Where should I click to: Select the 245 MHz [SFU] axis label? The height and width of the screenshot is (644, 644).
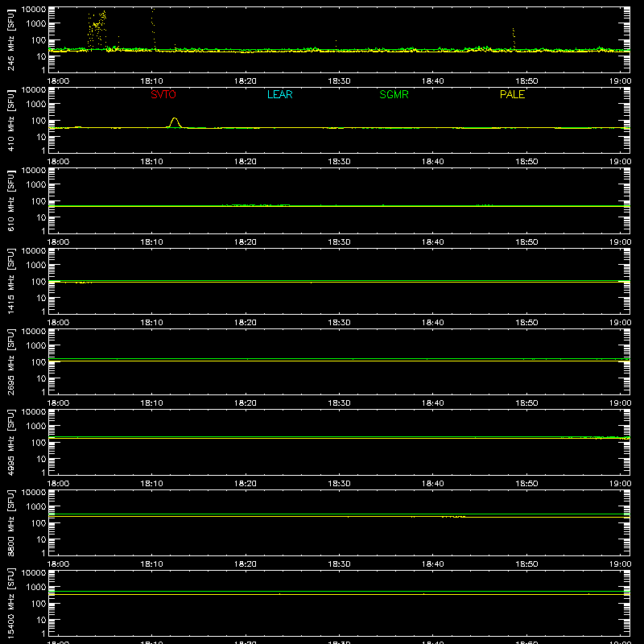[11, 39]
